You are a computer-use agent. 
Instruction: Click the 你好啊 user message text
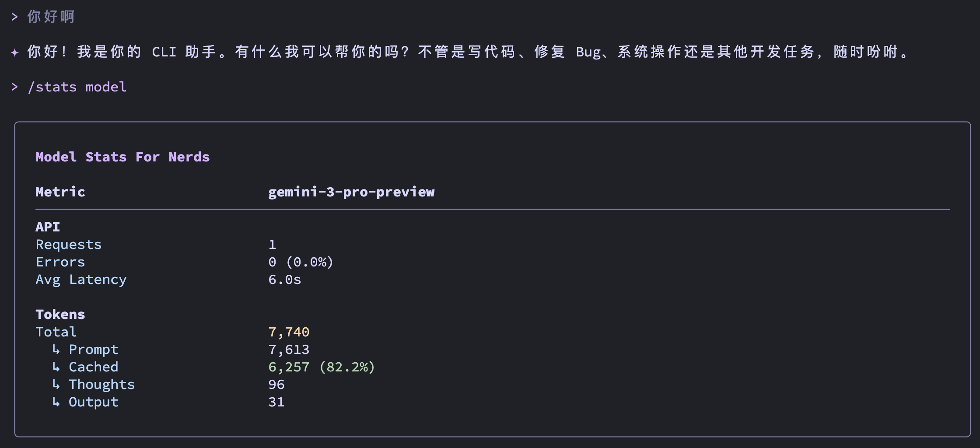(51, 17)
